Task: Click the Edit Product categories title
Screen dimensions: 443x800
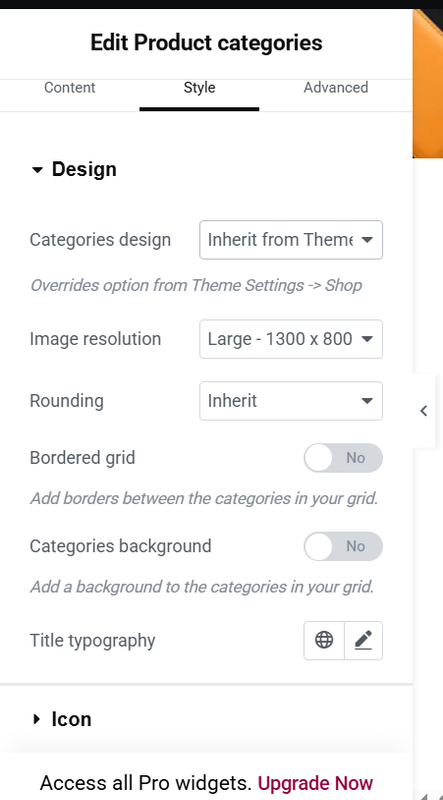Action: click(206, 42)
